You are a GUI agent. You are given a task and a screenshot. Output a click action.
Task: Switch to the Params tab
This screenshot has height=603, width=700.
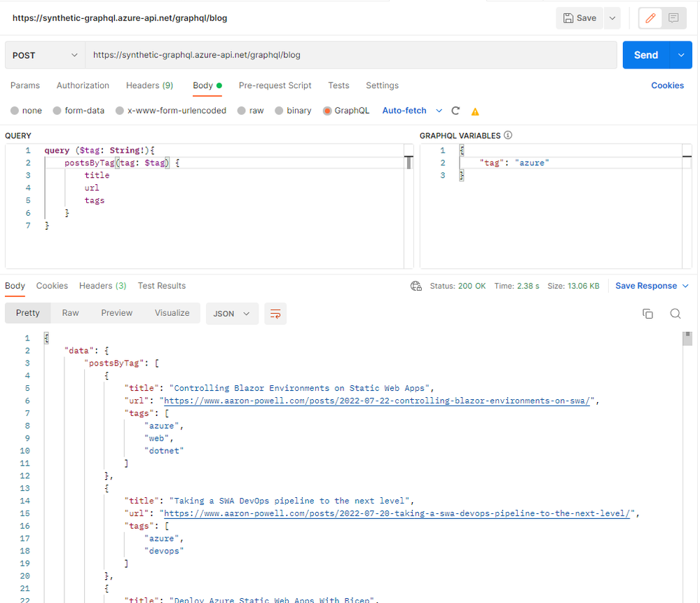[25, 85]
